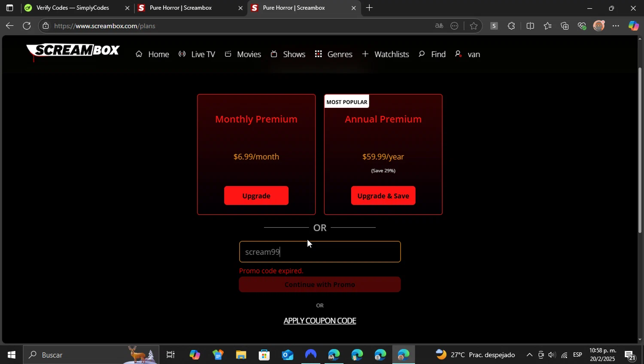
Task: Open the Genres menu
Action: 333,54
